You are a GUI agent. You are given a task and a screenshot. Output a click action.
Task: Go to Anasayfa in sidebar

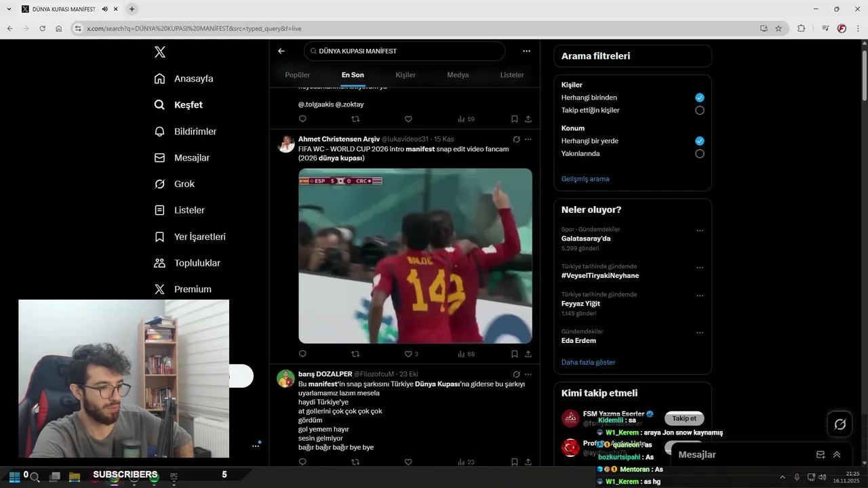[x=184, y=79]
